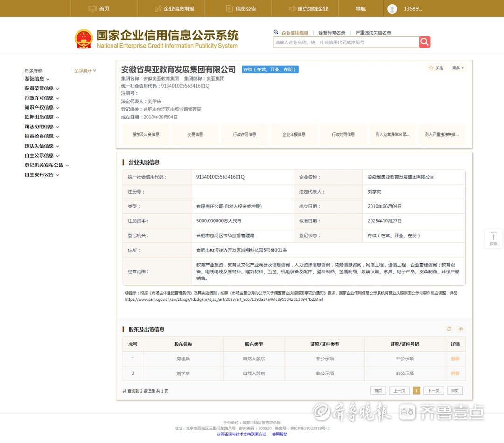This screenshot has height=443, width=504.
Task: Click the 5000.000000万人民币 registered capital value
Action: pyautogui.click(x=218, y=221)
